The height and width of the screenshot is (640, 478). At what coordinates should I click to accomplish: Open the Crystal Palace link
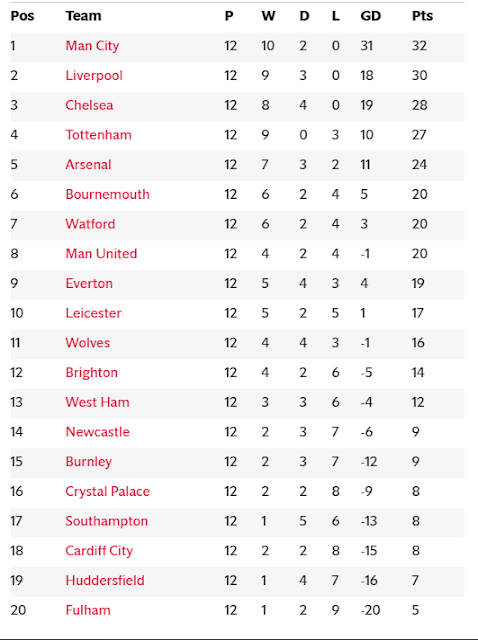click(x=107, y=491)
